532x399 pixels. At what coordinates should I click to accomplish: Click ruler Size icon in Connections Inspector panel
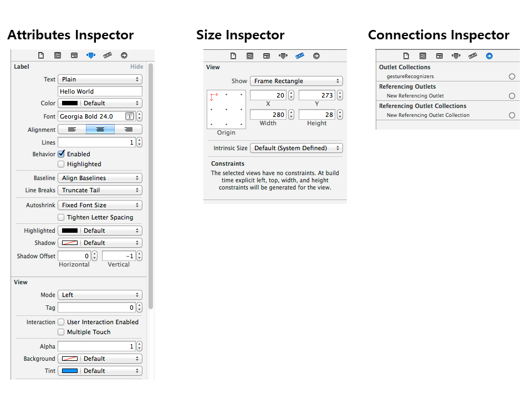tap(473, 56)
